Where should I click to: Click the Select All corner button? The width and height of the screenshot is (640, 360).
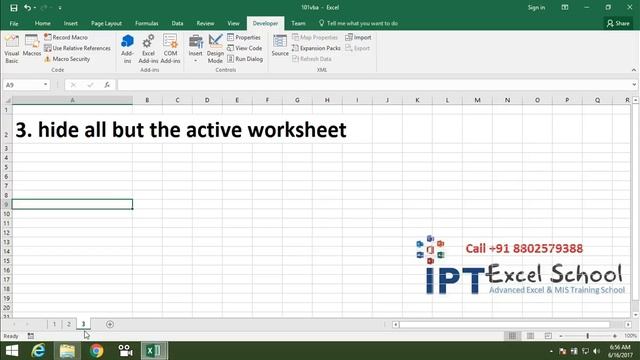click(7, 100)
